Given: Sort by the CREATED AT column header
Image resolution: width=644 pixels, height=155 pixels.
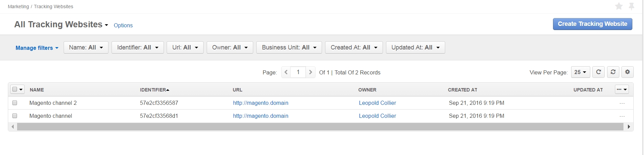Looking at the screenshot, I should coord(462,90).
